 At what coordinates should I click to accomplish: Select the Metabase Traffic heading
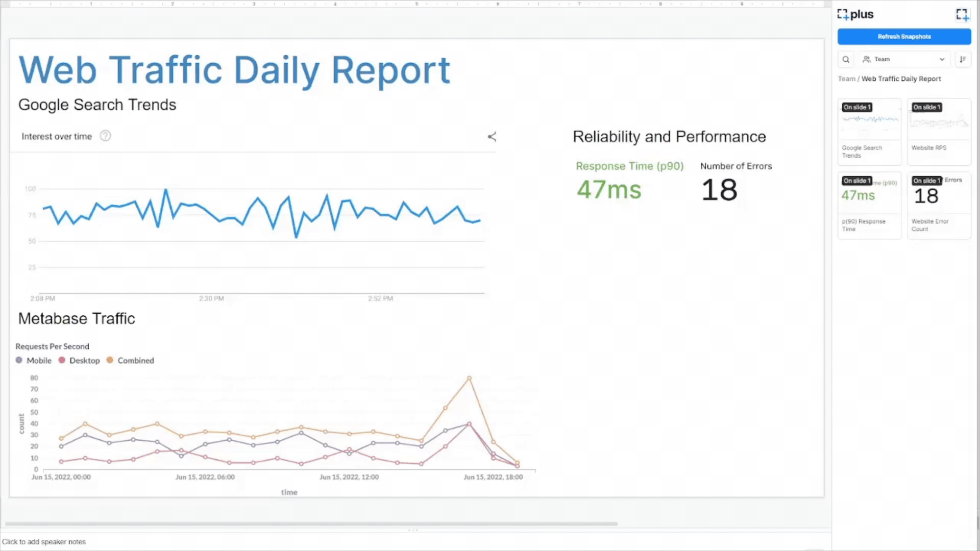tap(77, 318)
